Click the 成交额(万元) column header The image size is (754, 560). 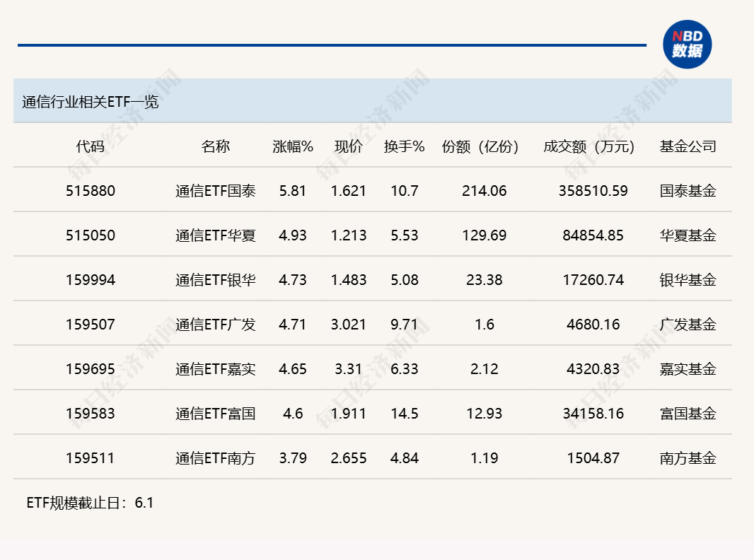[590, 146]
